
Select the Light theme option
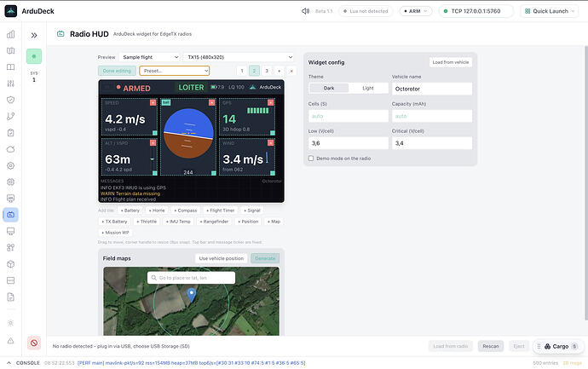pos(368,88)
